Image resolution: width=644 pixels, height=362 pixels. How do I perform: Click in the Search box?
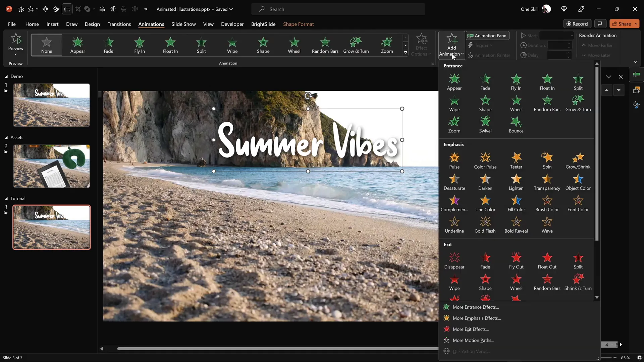338,9
